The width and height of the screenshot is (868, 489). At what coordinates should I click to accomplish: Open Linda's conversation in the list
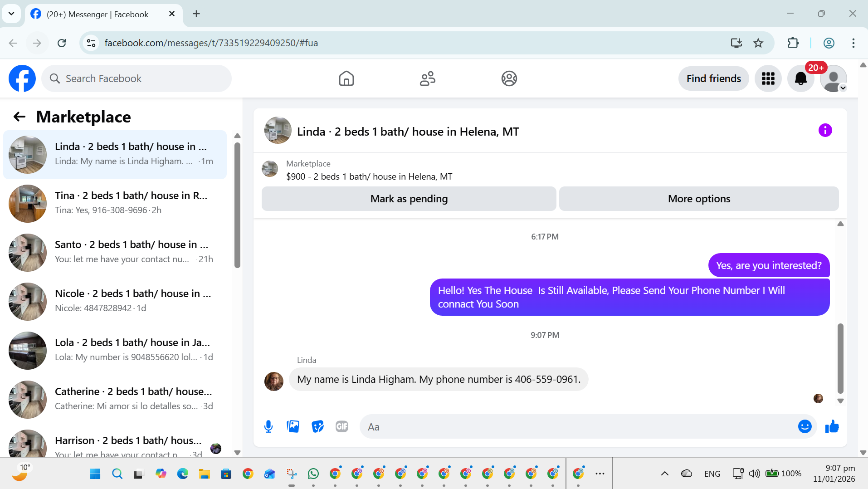(115, 155)
